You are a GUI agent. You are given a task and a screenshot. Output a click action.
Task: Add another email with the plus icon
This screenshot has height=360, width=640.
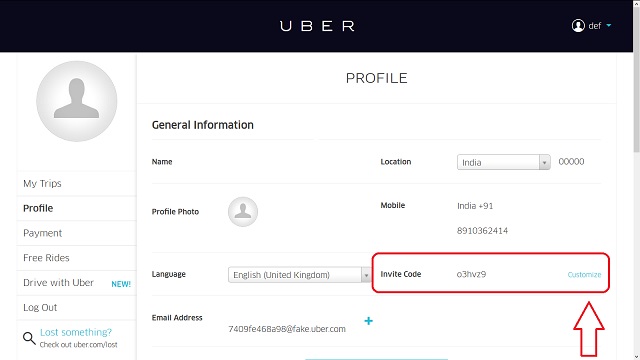point(369,321)
